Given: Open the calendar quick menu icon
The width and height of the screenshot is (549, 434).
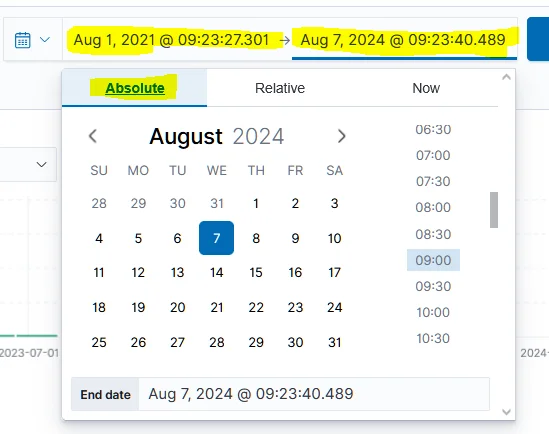Looking at the screenshot, I should click(22, 40).
